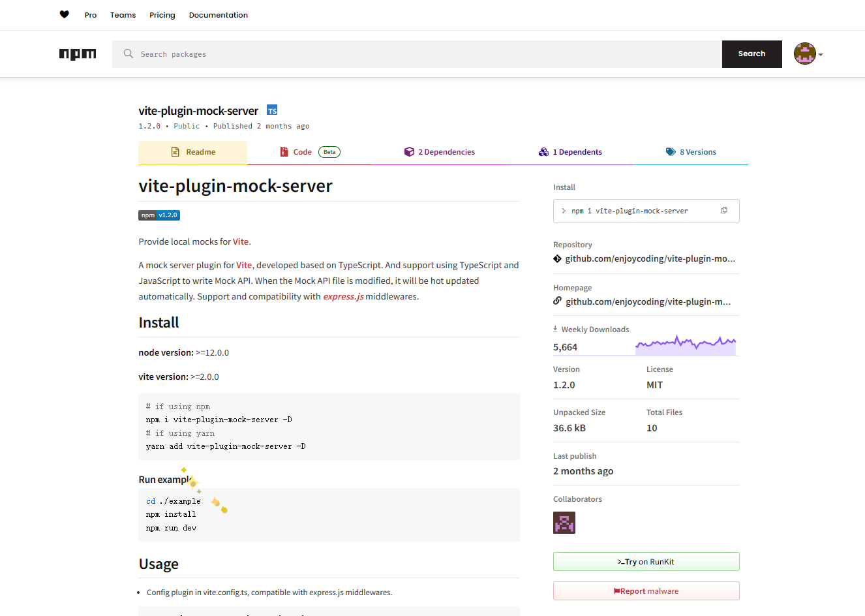Open the GitHub repository link

point(650,259)
